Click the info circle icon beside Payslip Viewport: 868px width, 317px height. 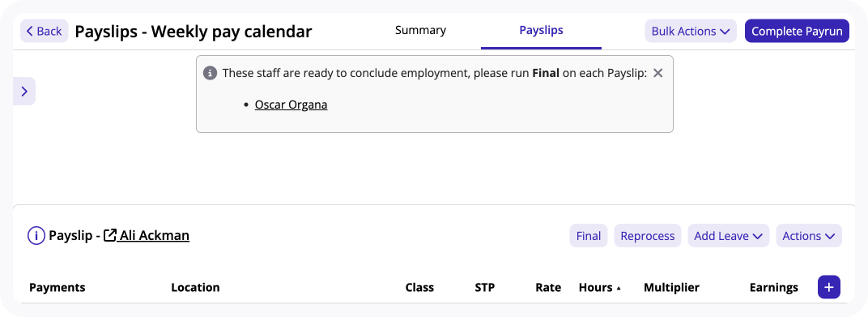36,236
